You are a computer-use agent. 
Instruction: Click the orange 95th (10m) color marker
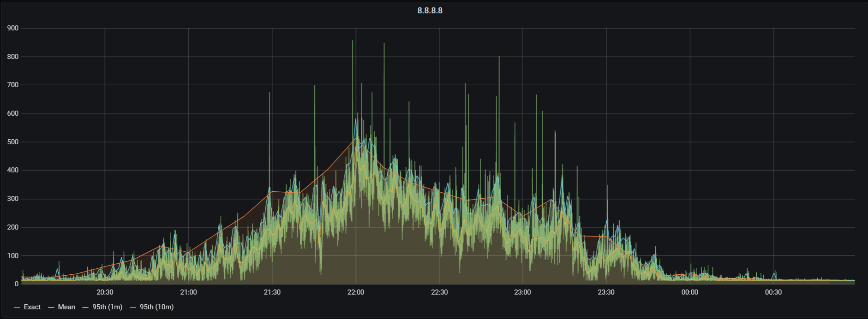[133, 307]
